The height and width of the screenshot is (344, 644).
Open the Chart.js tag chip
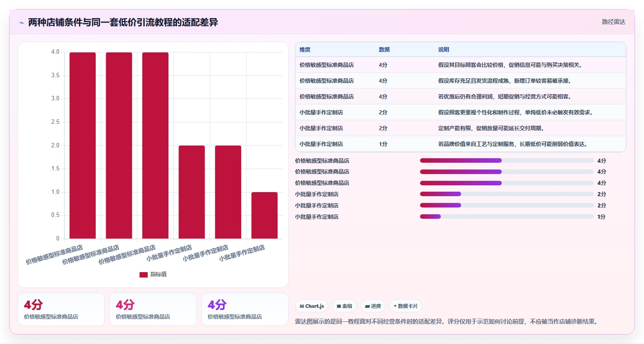point(312,306)
